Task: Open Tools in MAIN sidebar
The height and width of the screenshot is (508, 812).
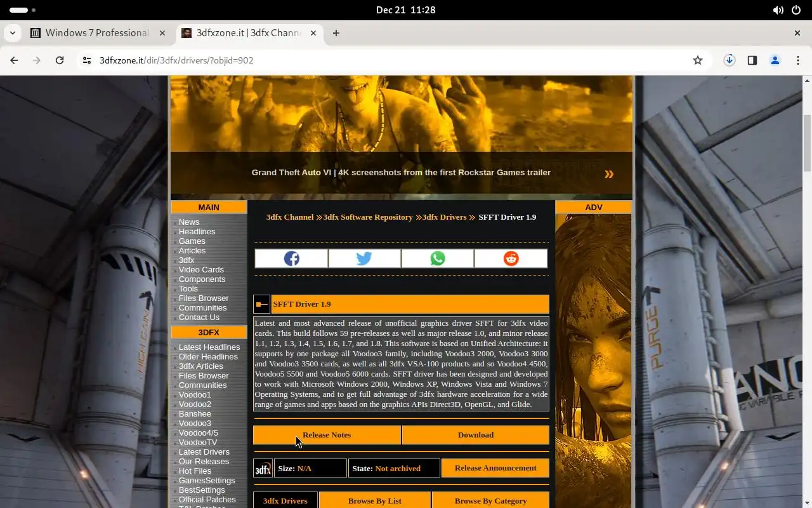Action: [188, 289]
